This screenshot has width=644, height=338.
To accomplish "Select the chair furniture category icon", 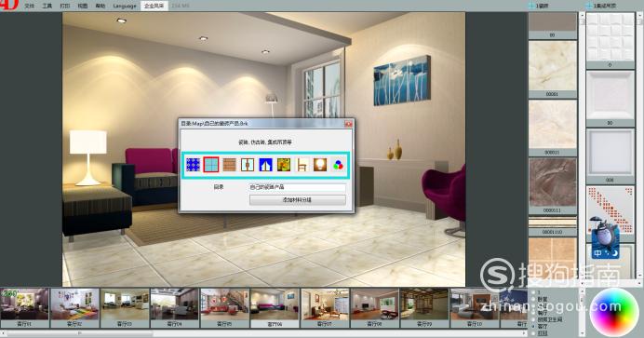I will [302, 165].
